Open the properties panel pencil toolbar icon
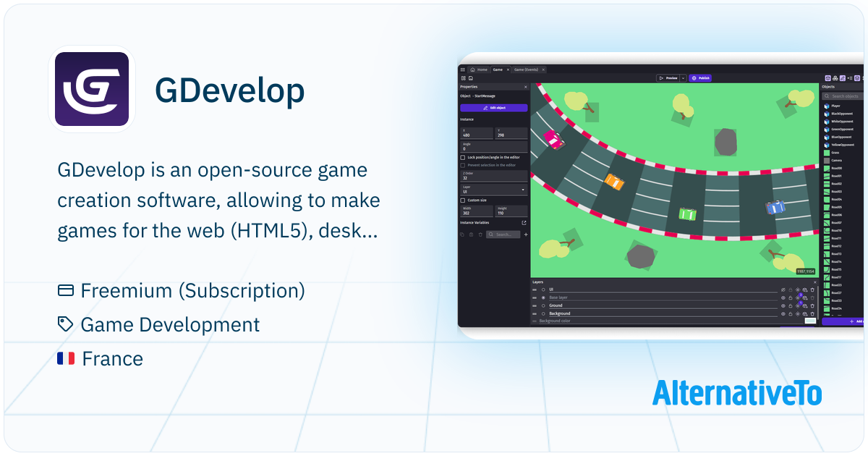This screenshot has width=868, height=456. [843, 78]
